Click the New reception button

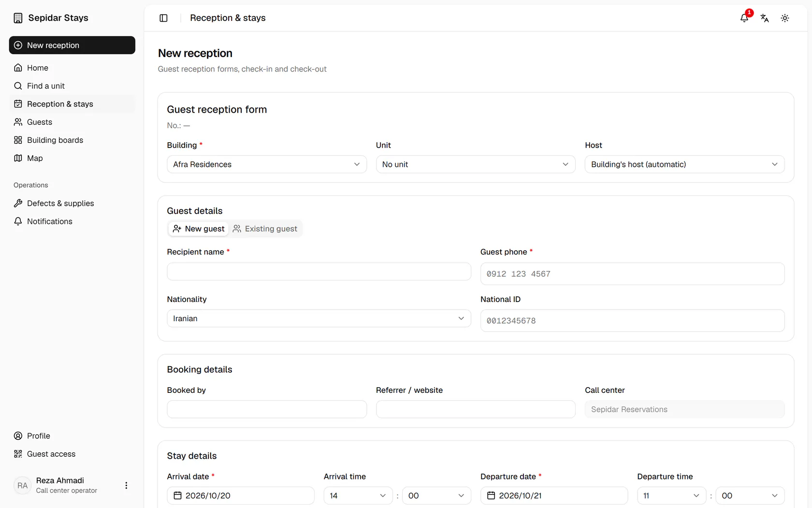pos(72,45)
